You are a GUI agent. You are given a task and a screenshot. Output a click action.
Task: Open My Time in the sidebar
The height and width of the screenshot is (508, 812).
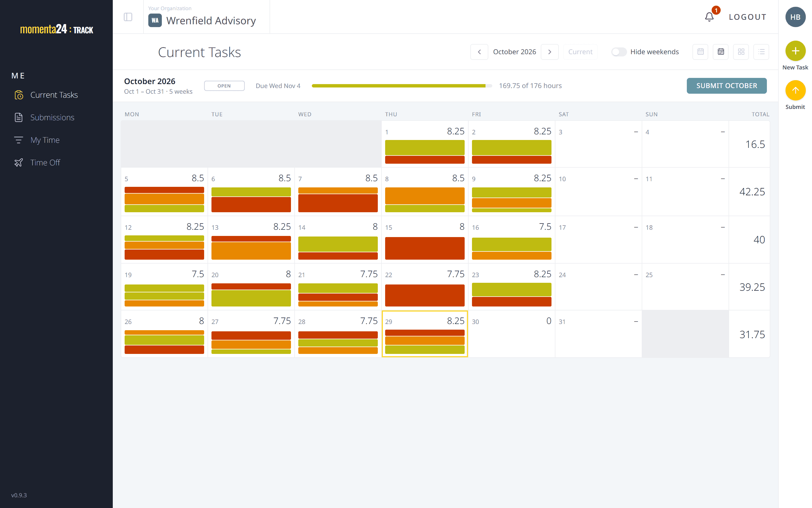(x=45, y=140)
